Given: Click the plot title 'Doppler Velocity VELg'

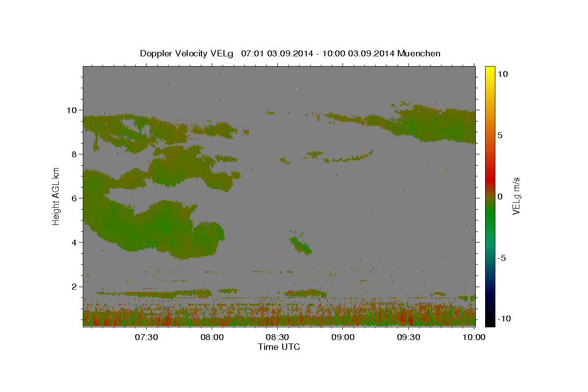Looking at the screenshot, I should [187, 53].
